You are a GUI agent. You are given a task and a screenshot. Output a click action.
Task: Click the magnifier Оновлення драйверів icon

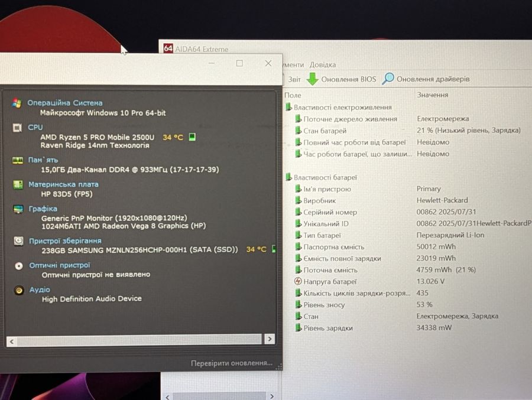pos(388,79)
